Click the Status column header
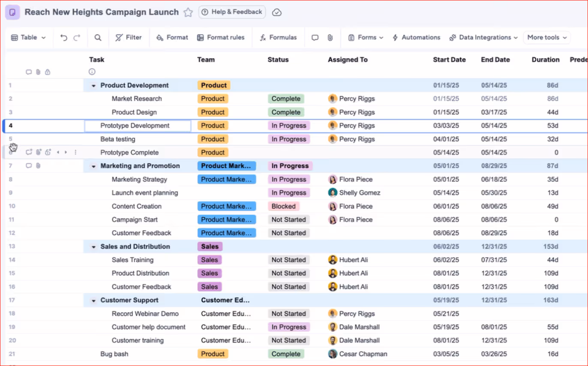This screenshot has width=588, height=366. (278, 60)
